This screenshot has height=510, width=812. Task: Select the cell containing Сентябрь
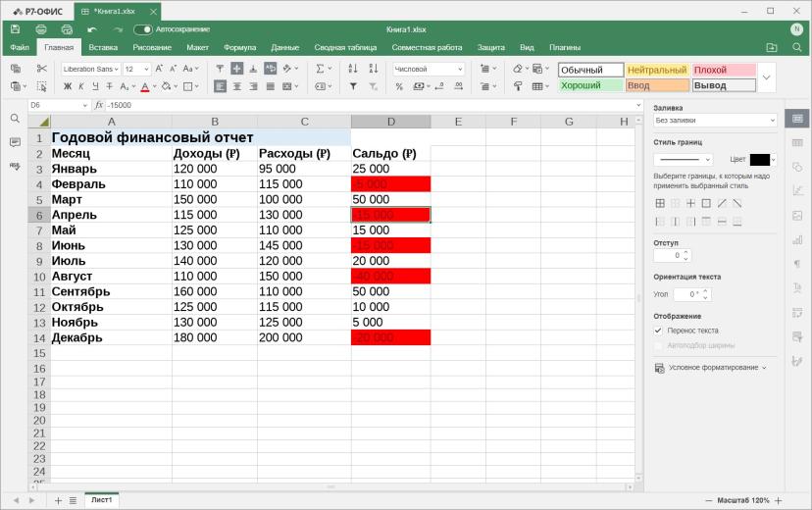[111, 291]
